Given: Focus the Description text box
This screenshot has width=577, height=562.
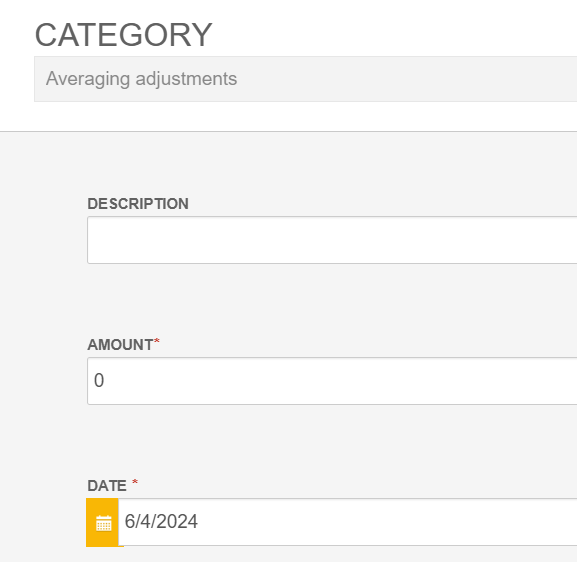Looking at the screenshot, I should [x=332, y=240].
